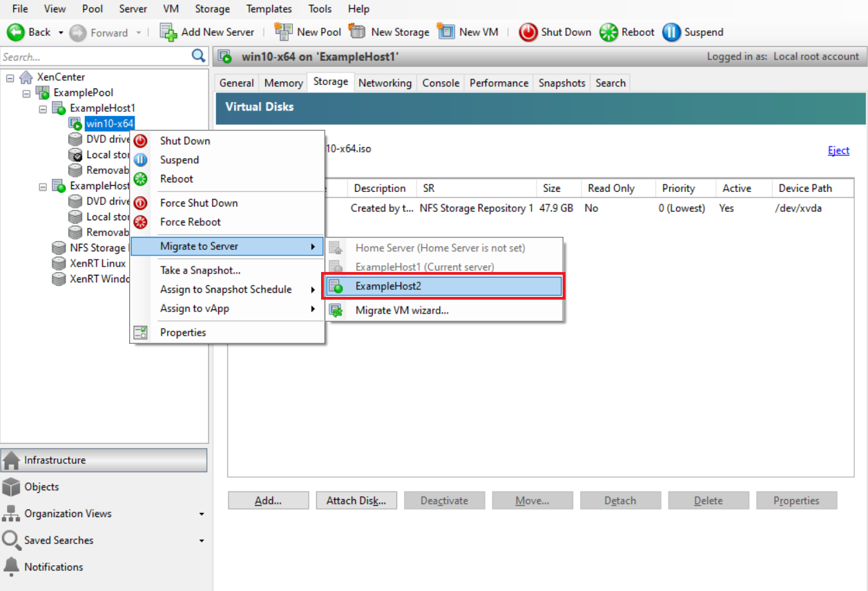Click the New Storage icon
868x591 pixels.
357,32
